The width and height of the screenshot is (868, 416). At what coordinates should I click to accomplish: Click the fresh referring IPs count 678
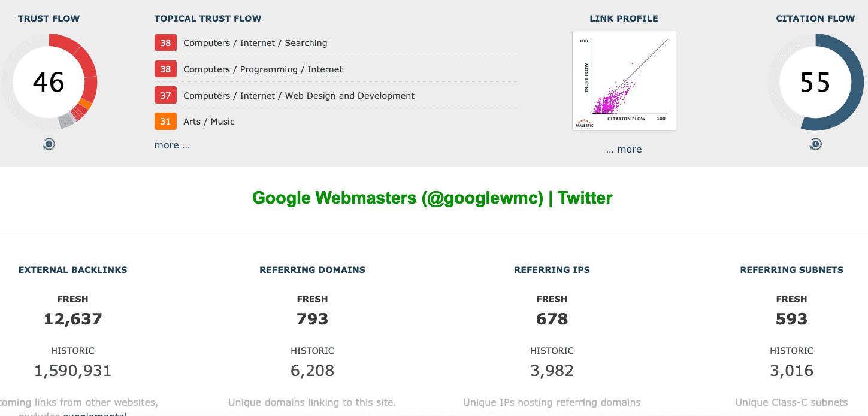tap(552, 319)
